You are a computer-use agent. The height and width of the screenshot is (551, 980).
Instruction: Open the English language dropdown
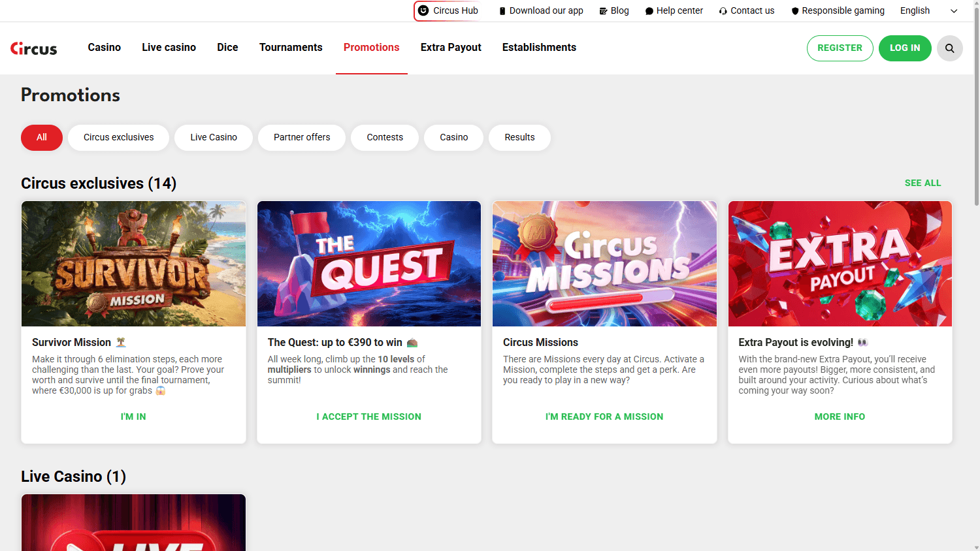(x=928, y=10)
